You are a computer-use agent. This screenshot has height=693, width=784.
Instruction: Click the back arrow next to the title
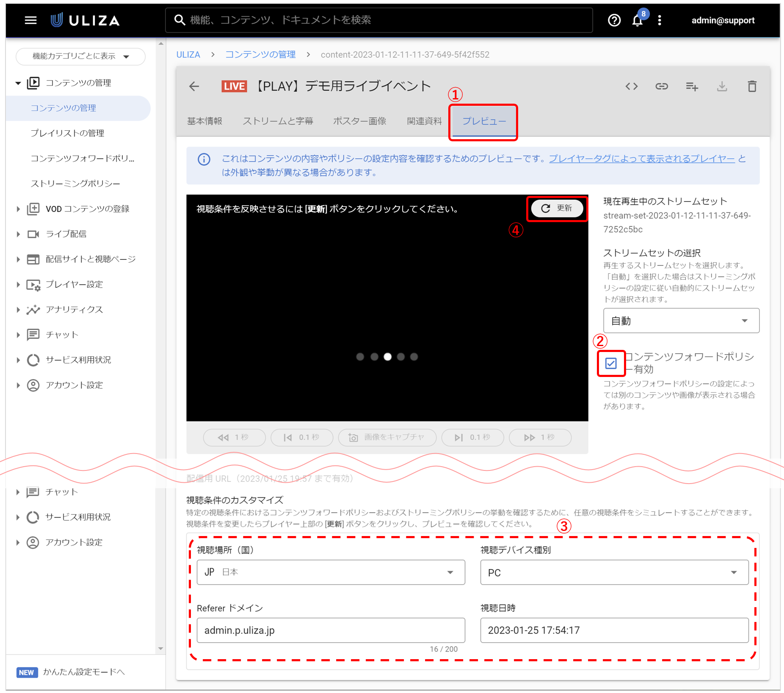tap(193, 86)
